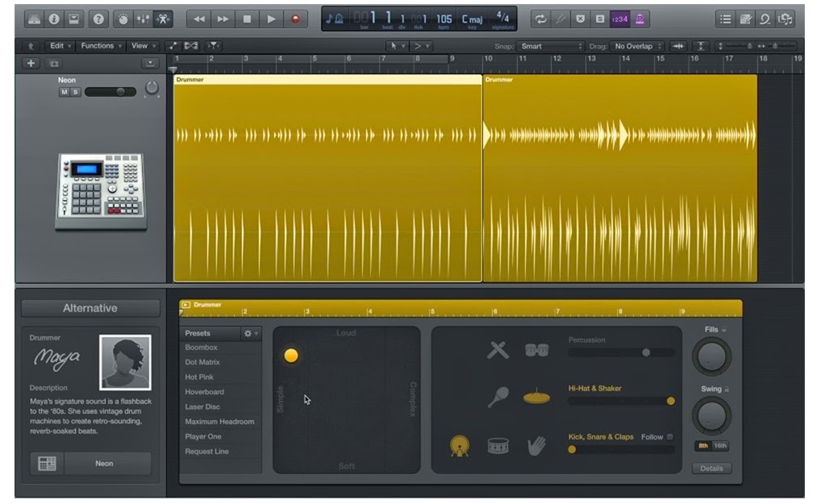Viewport: 825px width, 504px height.
Task: Open the Smart Controls knob icon
Action: coord(122,19)
